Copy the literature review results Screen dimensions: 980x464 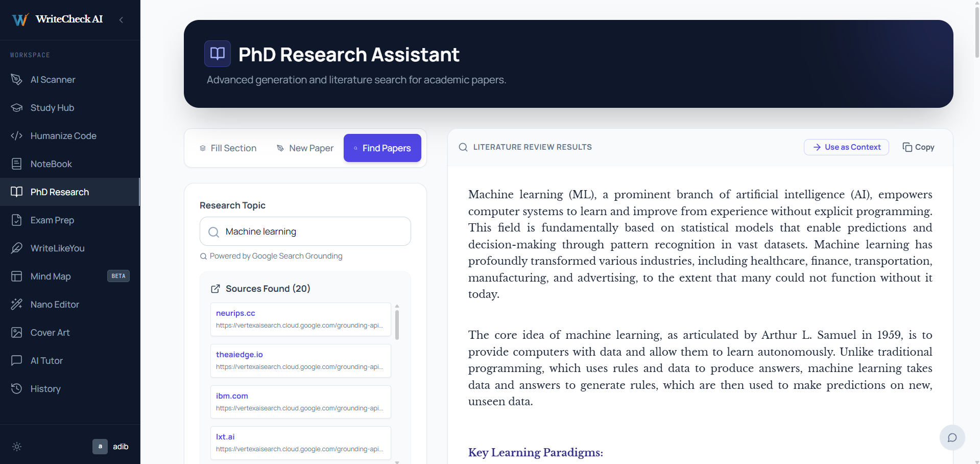(x=918, y=147)
